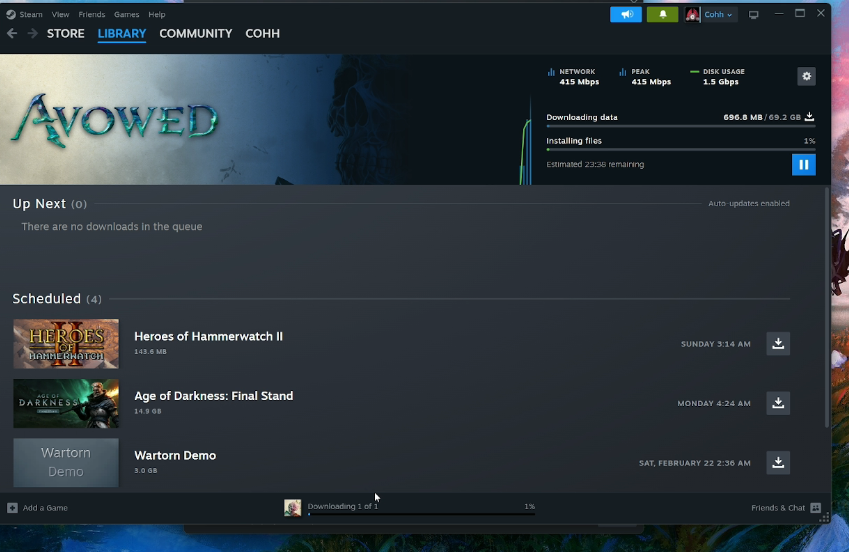Download Heroes of Hammerwatch II now
849x552 pixels.
point(778,343)
